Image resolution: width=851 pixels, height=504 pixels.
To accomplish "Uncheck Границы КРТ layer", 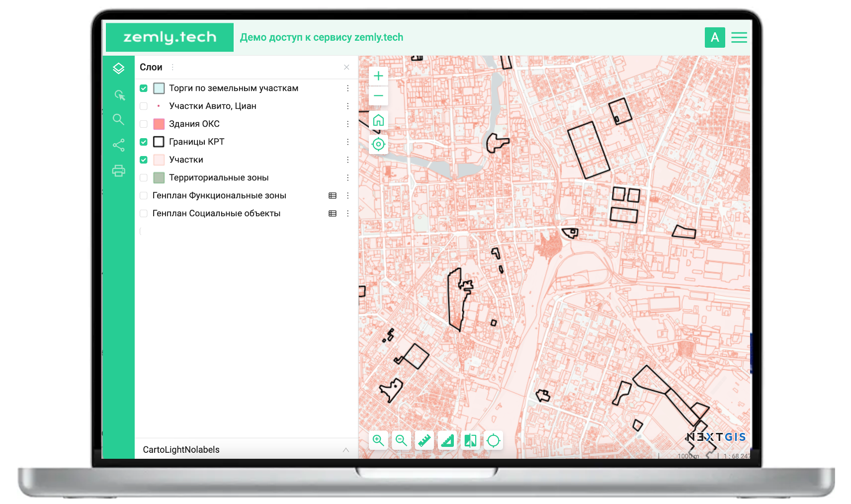I will pos(144,142).
